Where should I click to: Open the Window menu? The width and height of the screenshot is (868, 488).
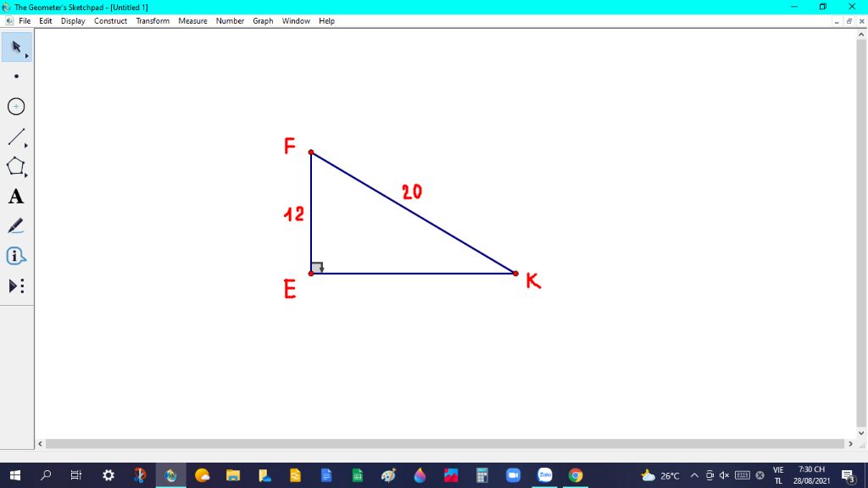point(296,21)
